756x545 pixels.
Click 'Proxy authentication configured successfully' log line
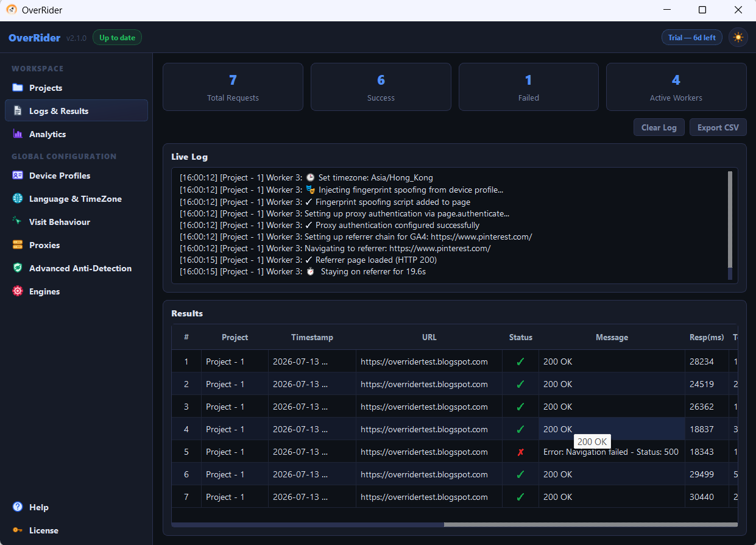330,225
